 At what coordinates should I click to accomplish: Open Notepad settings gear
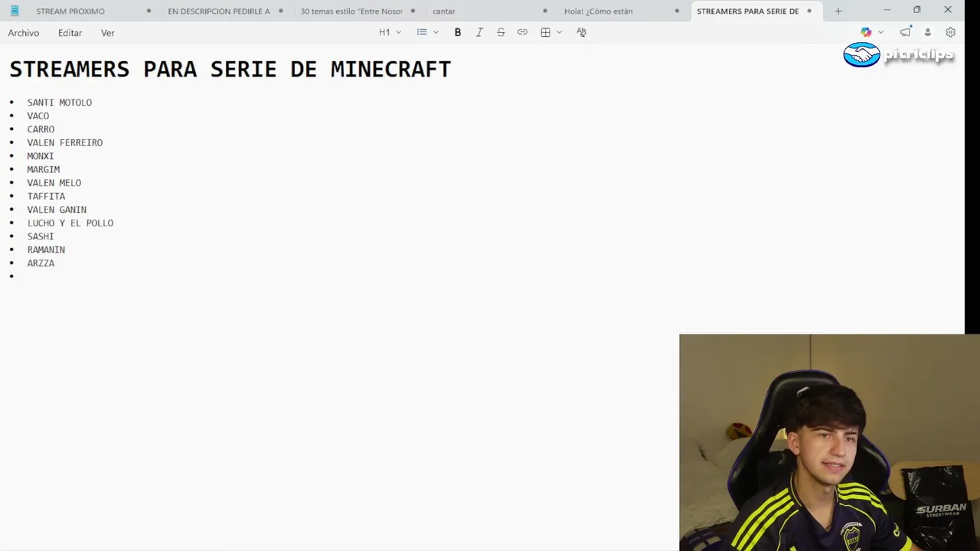pos(950,32)
